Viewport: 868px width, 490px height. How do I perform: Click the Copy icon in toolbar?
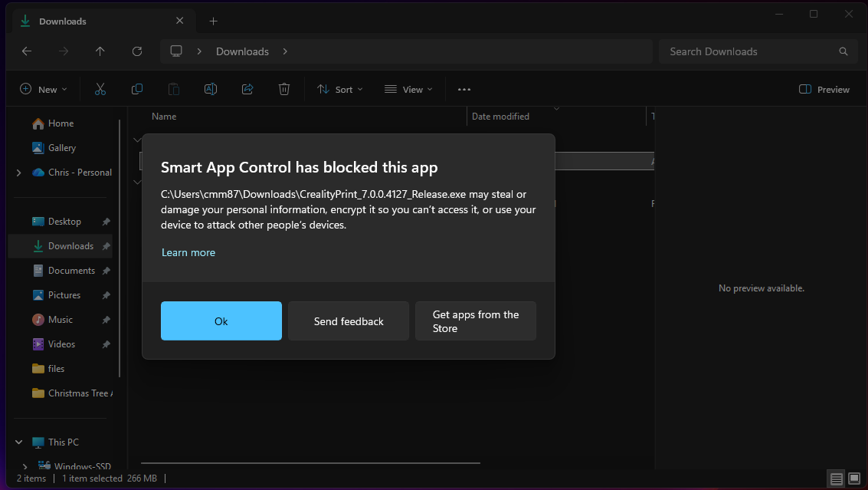pos(137,89)
